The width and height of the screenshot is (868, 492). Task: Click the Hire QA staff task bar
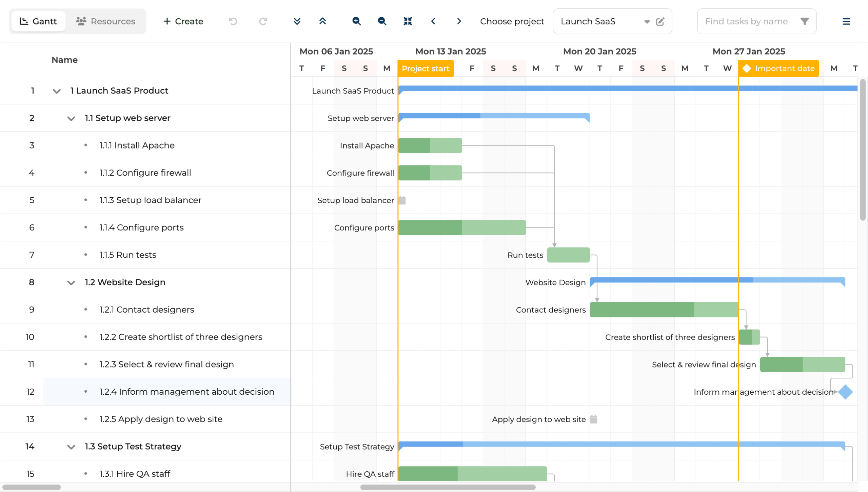[473, 474]
